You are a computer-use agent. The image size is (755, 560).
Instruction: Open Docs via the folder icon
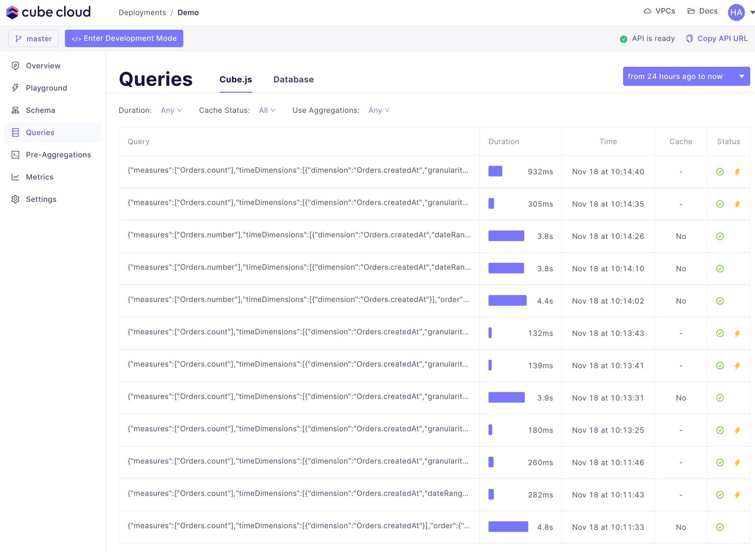(691, 11)
